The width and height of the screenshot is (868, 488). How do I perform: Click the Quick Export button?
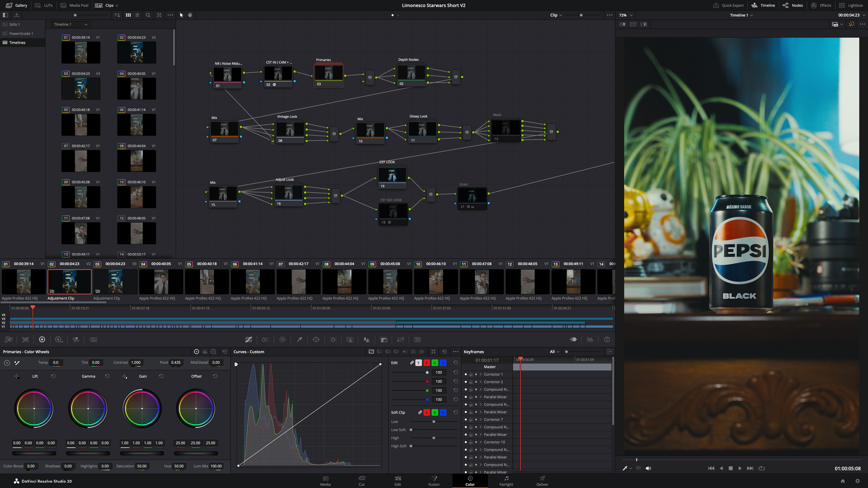pos(728,5)
